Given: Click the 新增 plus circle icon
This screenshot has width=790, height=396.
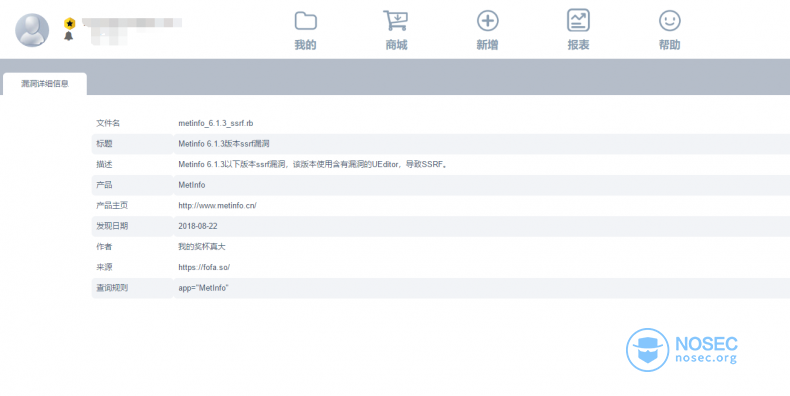Looking at the screenshot, I should coord(487,21).
